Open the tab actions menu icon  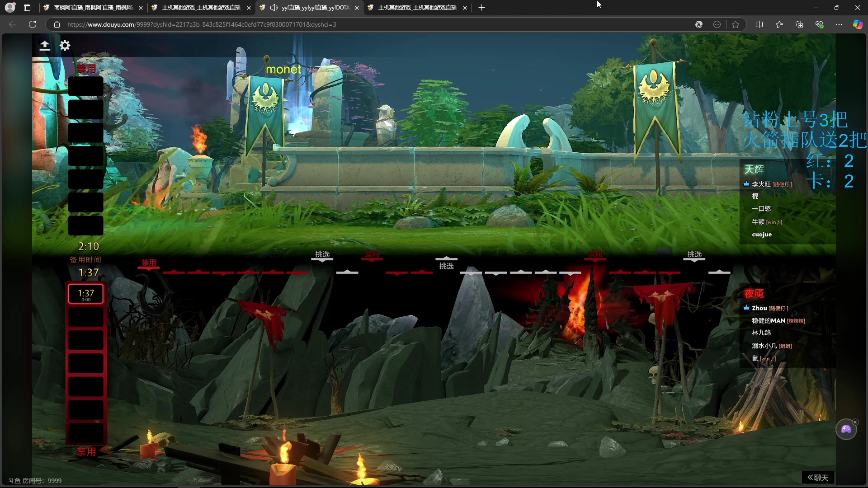point(27,8)
